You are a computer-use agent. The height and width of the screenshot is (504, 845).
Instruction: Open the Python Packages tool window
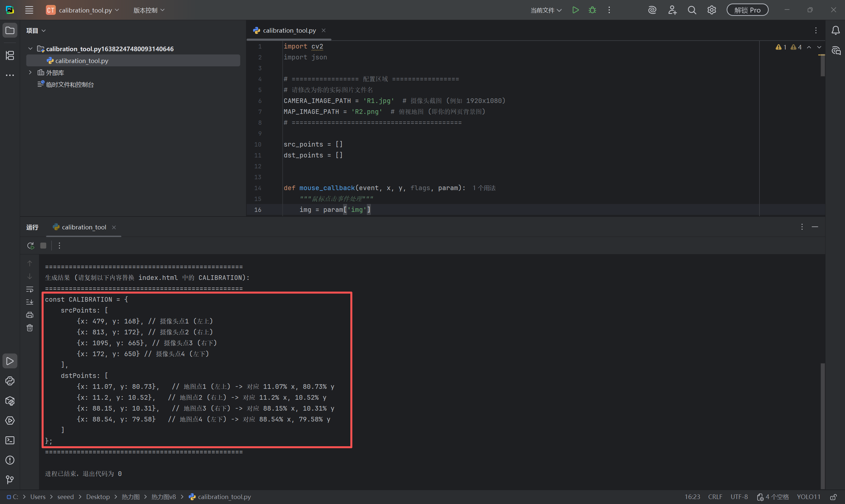coord(10,401)
